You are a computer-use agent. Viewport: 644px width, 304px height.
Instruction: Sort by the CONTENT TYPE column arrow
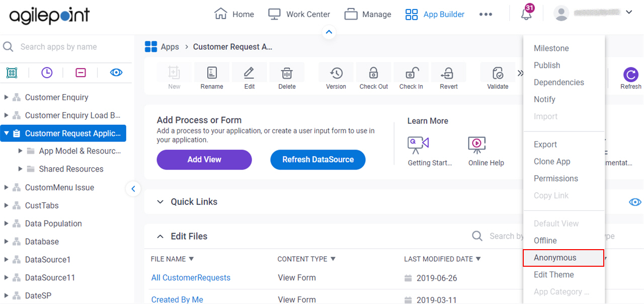[x=333, y=259]
